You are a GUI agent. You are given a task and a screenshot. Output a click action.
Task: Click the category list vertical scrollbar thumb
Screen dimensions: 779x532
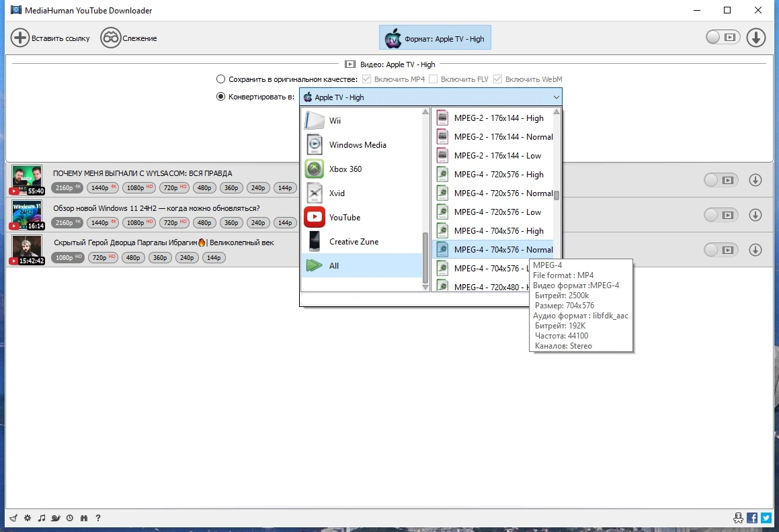[x=425, y=257]
